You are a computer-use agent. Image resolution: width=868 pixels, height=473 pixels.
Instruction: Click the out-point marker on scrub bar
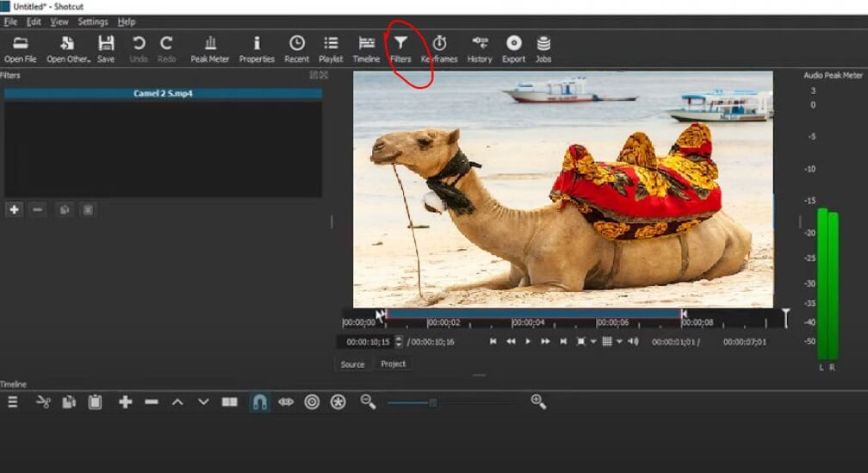[685, 314]
